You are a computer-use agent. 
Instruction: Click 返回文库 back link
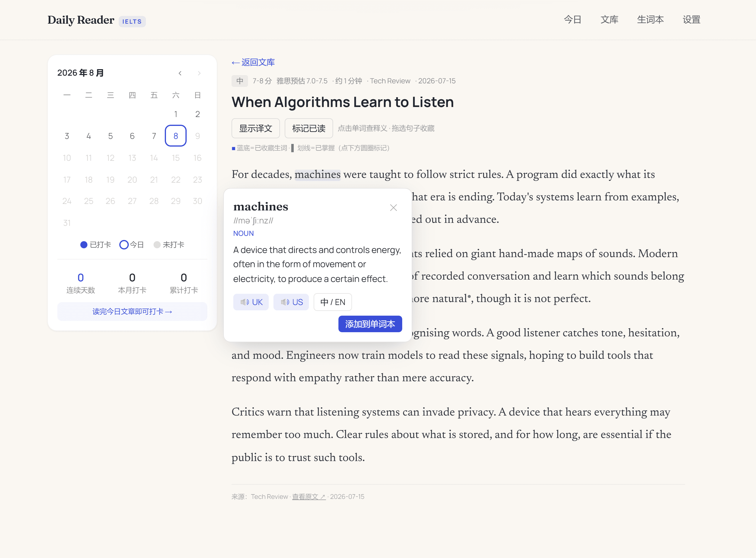(253, 62)
